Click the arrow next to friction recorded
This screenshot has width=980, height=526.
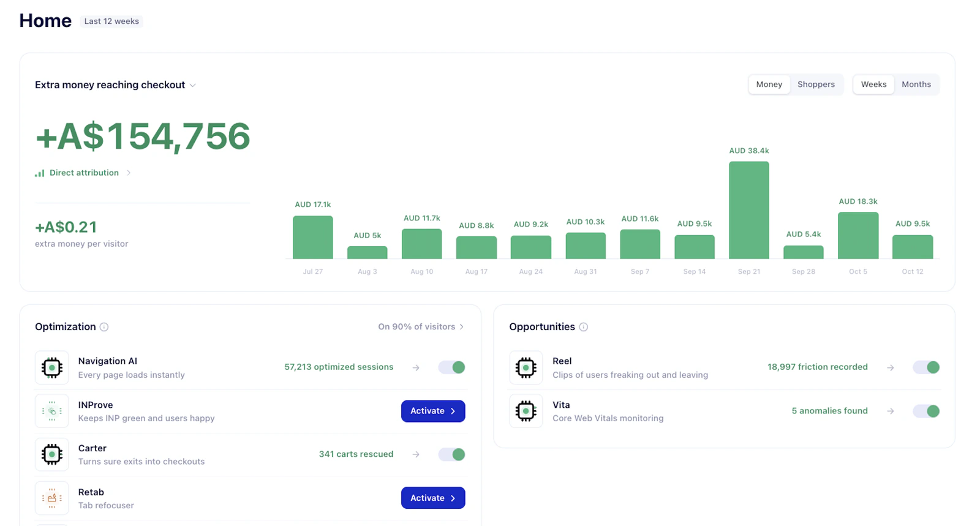(x=891, y=367)
